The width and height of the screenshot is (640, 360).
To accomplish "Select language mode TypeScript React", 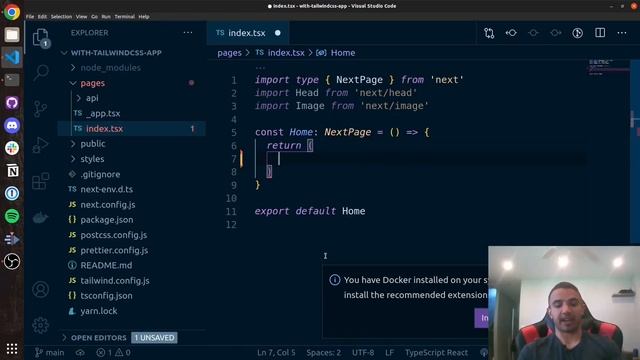I will tap(436, 352).
